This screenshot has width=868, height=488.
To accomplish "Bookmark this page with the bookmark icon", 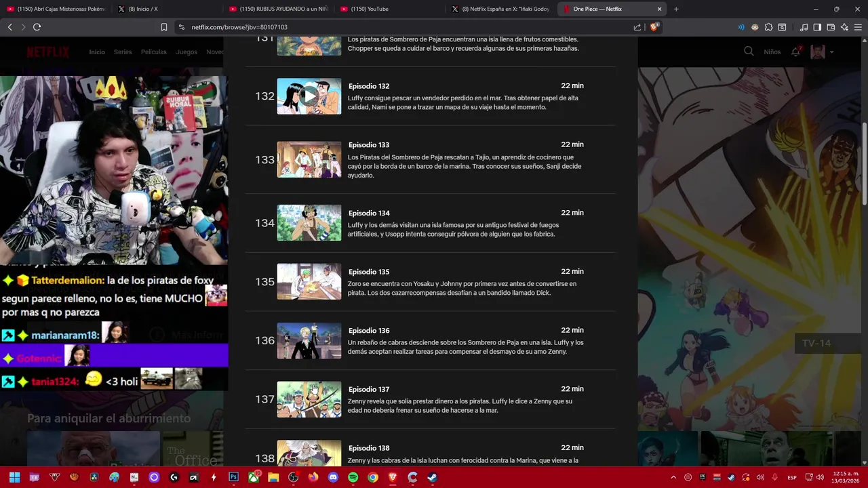I will [x=164, y=27].
